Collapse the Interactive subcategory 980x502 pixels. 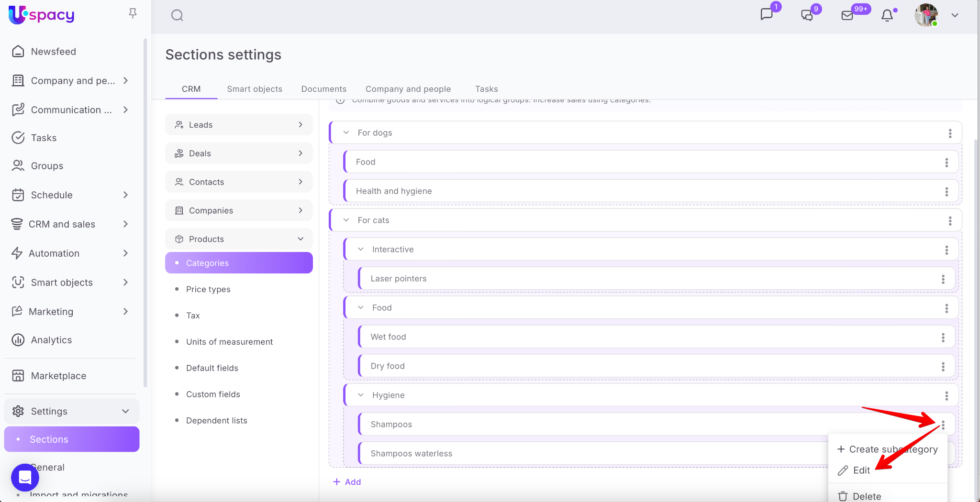[361, 249]
